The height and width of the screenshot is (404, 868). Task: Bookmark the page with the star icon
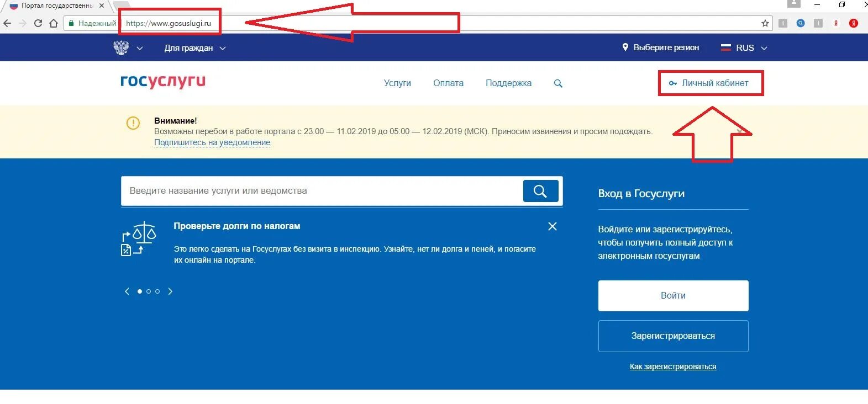(765, 23)
